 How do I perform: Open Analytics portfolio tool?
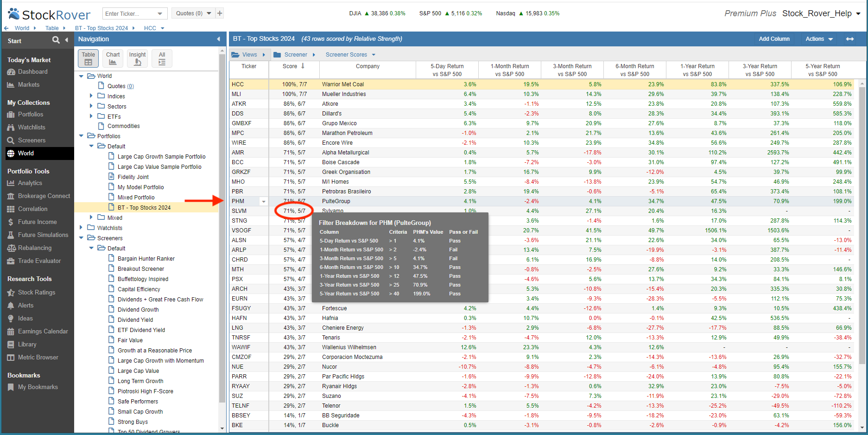30,183
